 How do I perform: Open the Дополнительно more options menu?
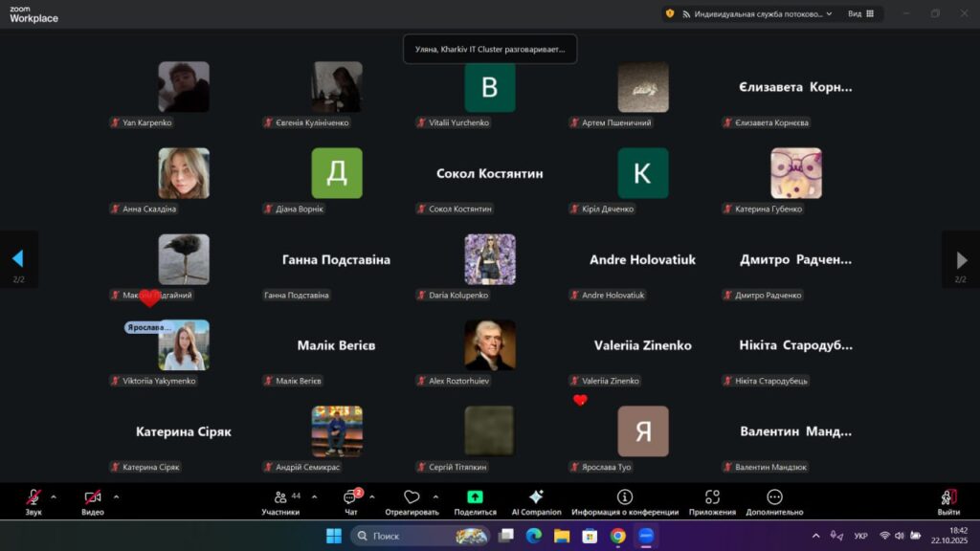774,497
